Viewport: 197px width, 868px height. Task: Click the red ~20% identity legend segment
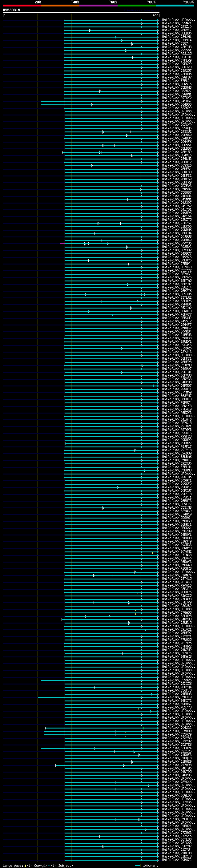click(x=22, y=6)
